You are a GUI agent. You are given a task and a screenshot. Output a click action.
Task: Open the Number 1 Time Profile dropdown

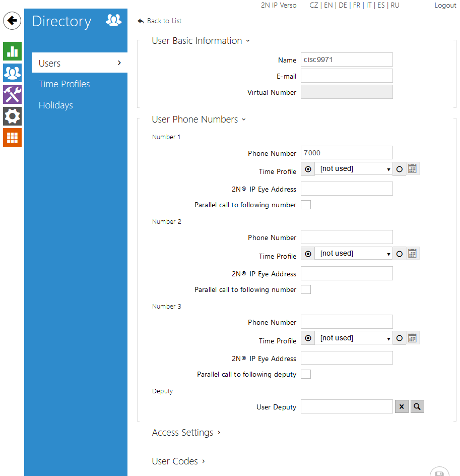(x=354, y=169)
